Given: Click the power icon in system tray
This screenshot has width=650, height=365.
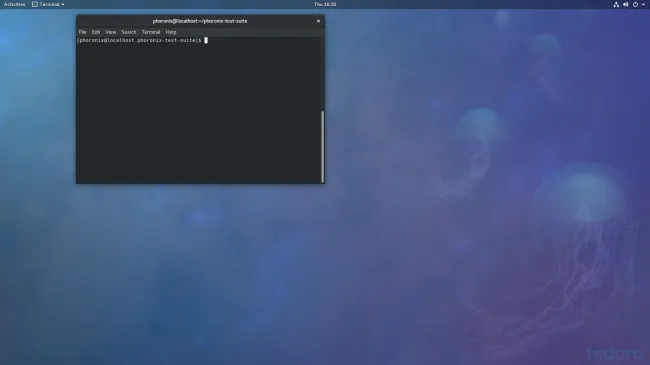Looking at the screenshot, I should pyautogui.click(x=635, y=5).
